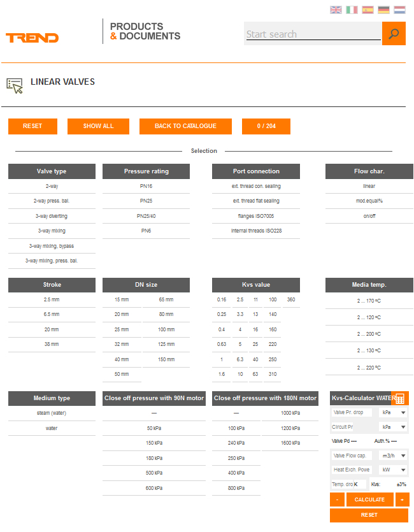Select the Italian flag language icon
414x532 pixels.
point(352,10)
